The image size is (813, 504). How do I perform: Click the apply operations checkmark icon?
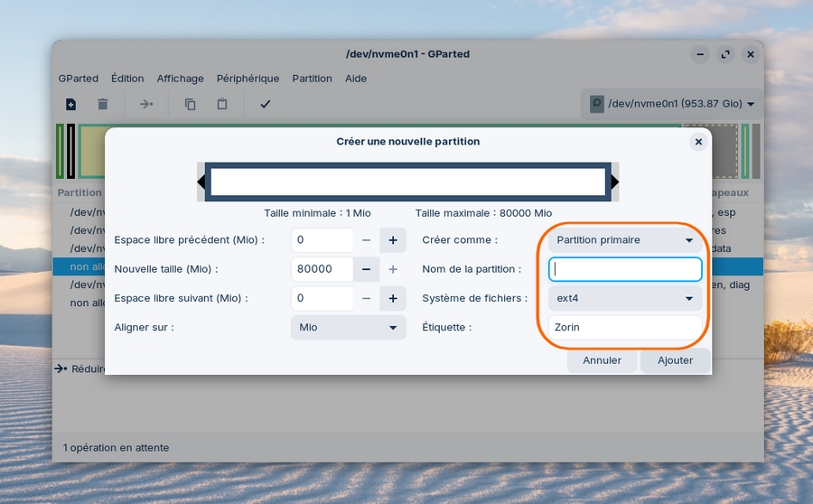coord(266,105)
